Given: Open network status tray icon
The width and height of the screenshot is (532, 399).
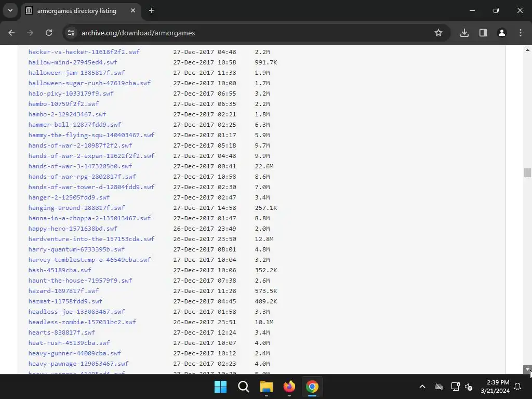Looking at the screenshot, I should point(455,387).
